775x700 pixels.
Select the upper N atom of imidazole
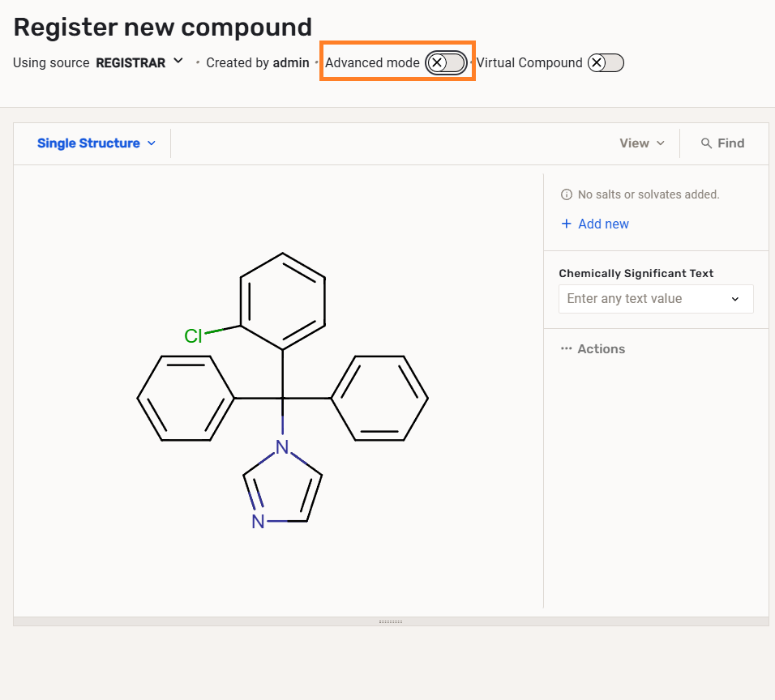[x=282, y=446]
